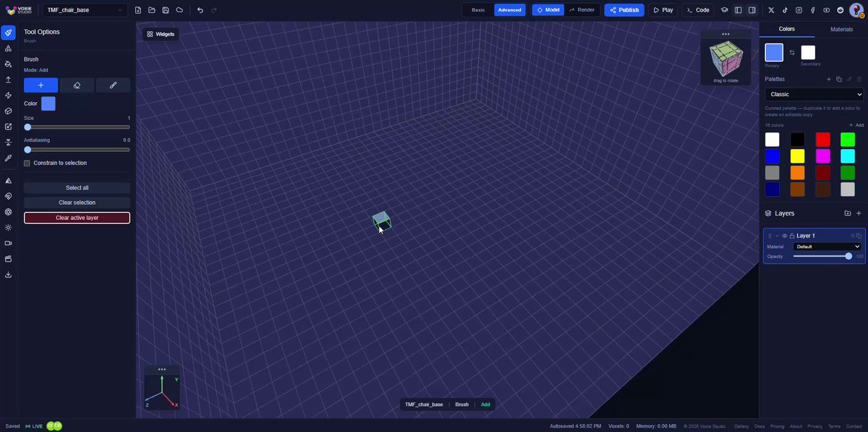
Task: Open the TikTok social link
Action: pos(785,10)
